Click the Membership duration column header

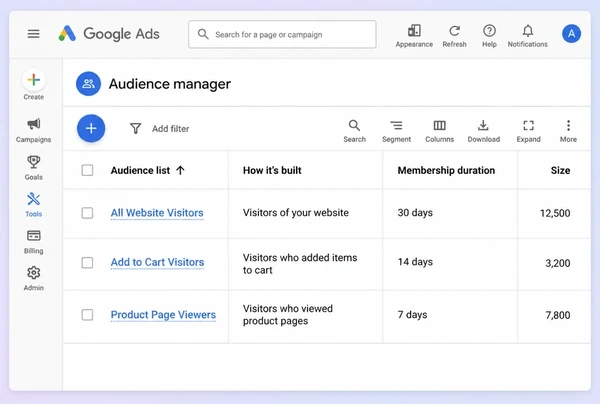tap(446, 170)
